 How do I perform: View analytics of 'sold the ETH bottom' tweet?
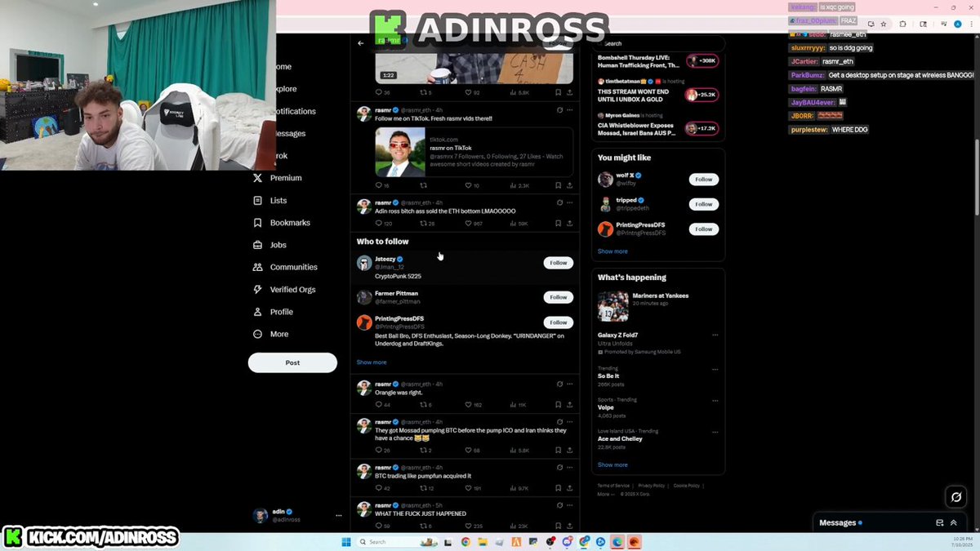click(x=513, y=223)
